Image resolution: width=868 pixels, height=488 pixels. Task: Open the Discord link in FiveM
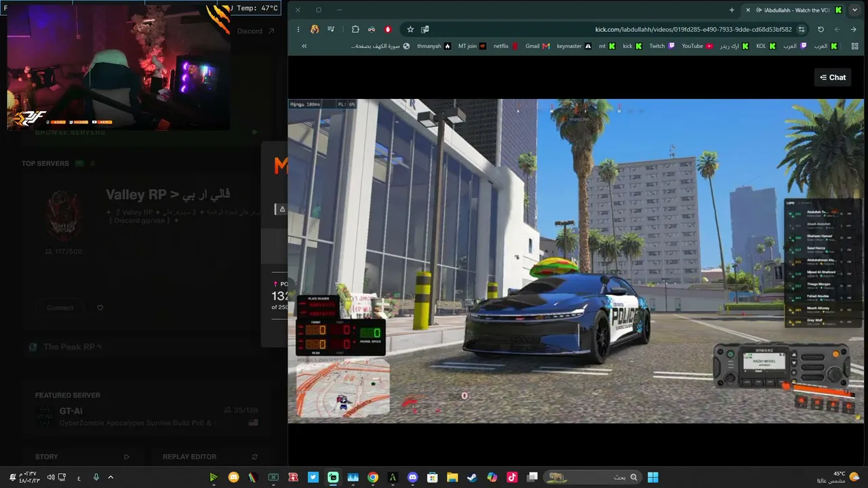(x=256, y=31)
